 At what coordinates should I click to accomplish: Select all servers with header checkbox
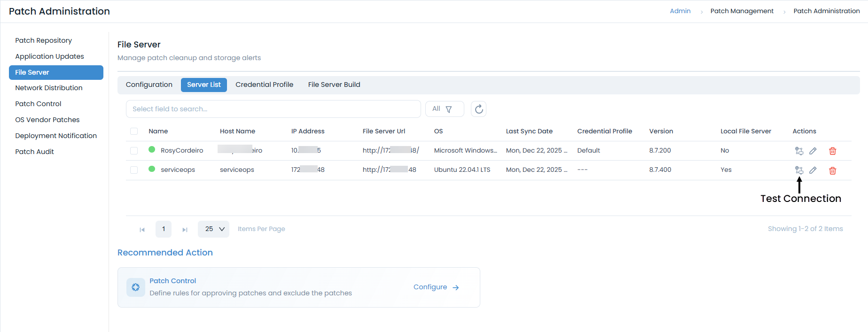pyautogui.click(x=134, y=131)
